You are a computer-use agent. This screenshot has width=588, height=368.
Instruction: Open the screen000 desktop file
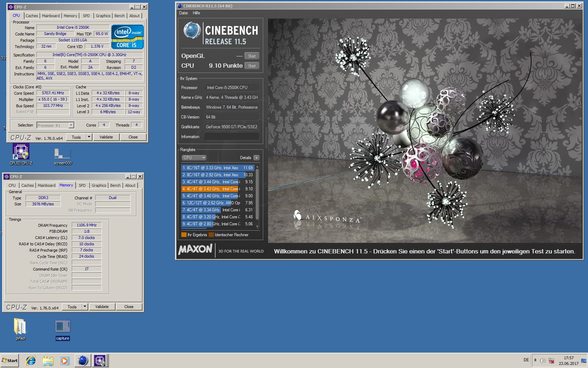(x=63, y=156)
